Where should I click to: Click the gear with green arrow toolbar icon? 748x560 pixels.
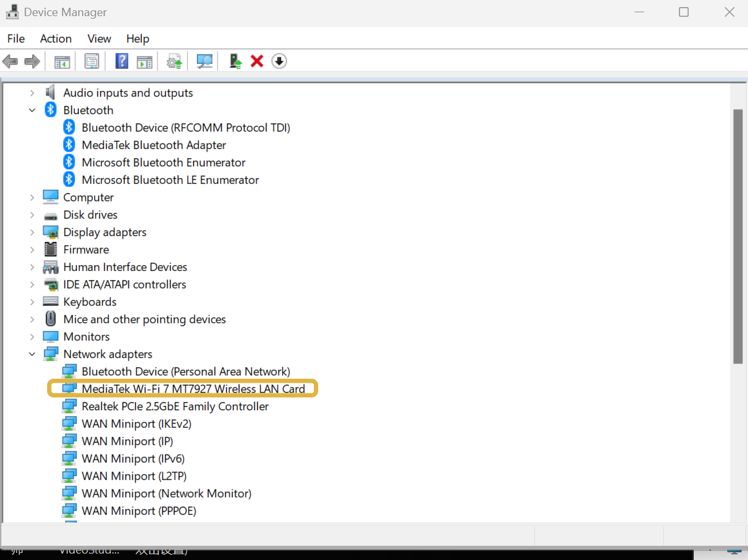tap(174, 61)
